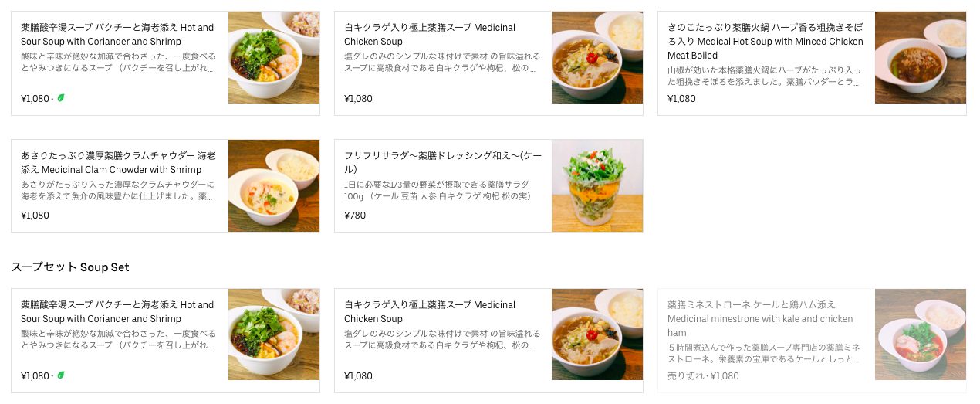The width and height of the screenshot is (980, 404).
Task: Click the green leaf icon in the Soup Set section
Action: (61, 375)
